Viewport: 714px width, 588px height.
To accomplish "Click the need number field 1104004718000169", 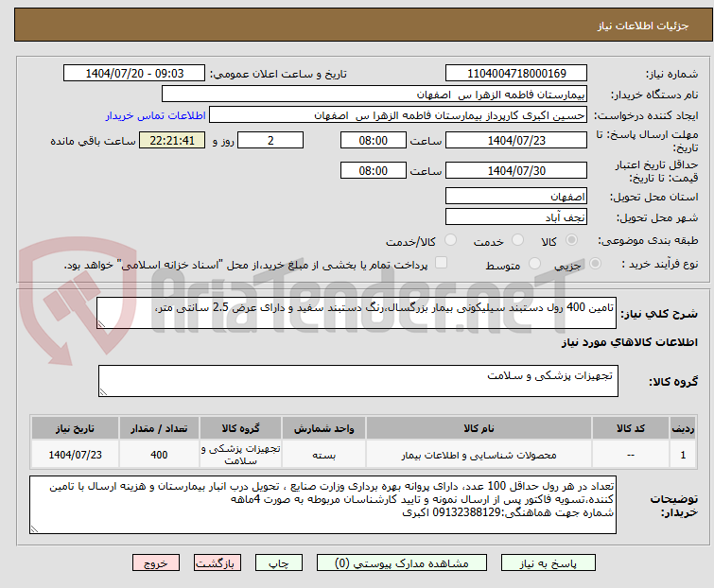I will tap(516, 74).
